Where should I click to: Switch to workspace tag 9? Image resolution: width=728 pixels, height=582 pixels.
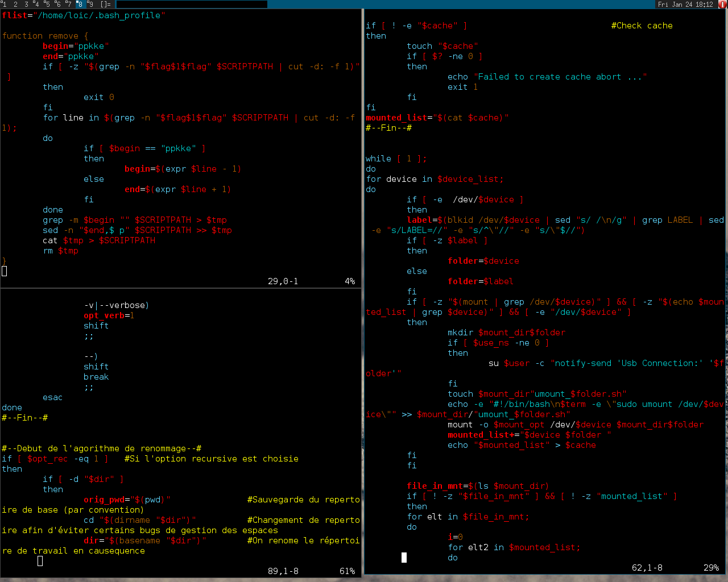coord(91,4)
